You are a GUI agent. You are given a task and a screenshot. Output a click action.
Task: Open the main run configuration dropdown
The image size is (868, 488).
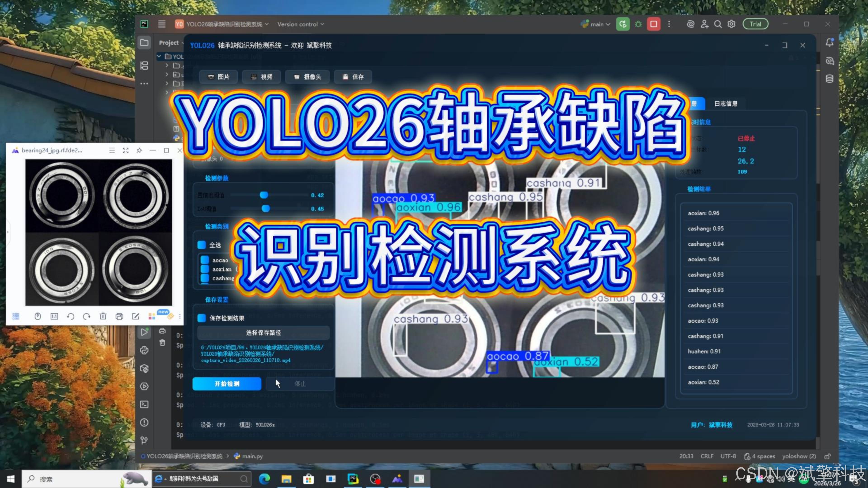[x=596, y=24]
